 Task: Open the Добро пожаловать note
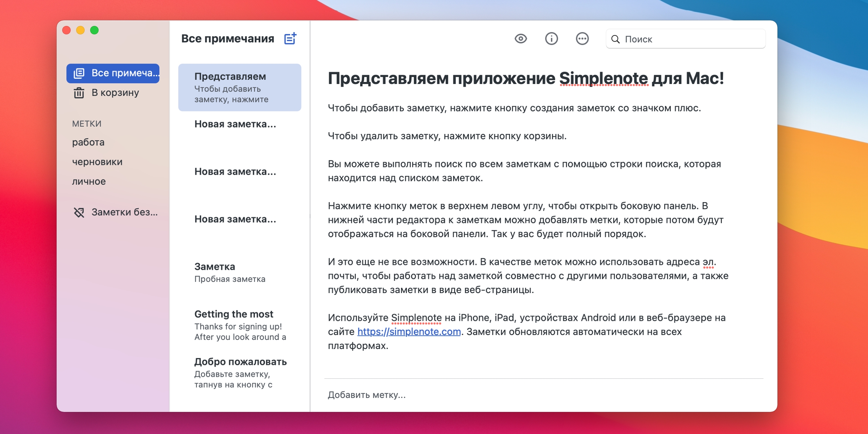coord(240,373)
